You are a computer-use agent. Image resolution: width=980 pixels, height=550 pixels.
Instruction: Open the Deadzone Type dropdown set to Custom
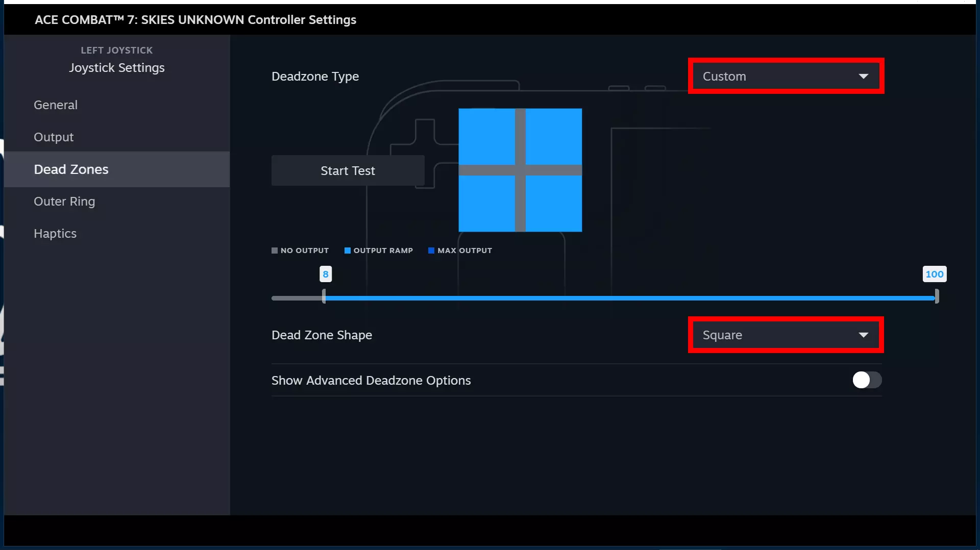(x=786, y=76)
